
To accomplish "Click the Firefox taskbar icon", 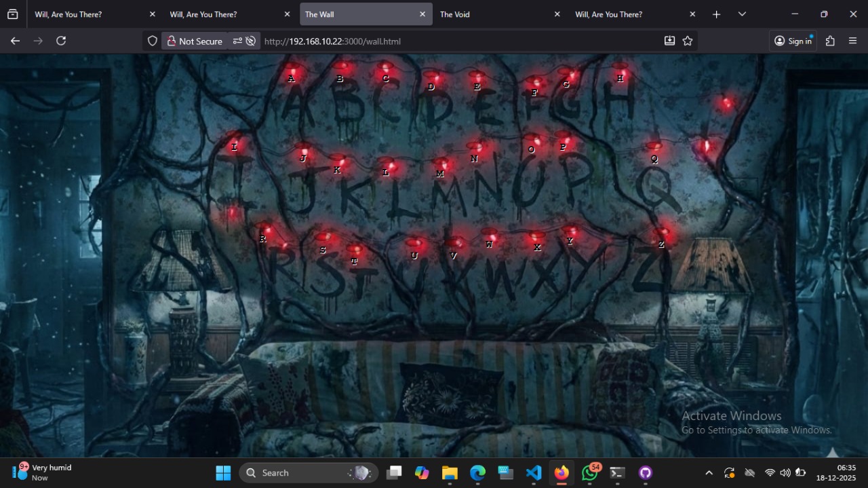I will click(x=561, y=472).
